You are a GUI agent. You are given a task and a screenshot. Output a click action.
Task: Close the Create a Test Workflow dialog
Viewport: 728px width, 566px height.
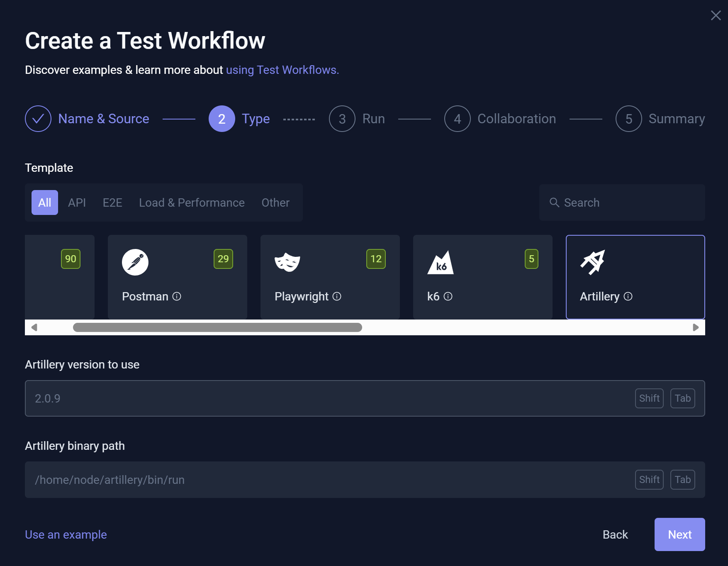click(x=716, y=15)
